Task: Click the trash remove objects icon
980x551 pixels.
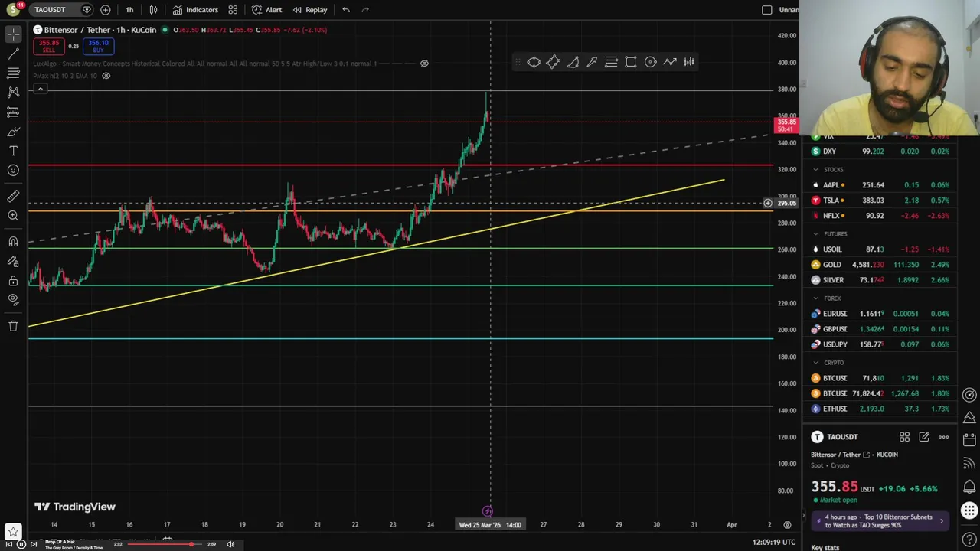Action: click(x=13, y=326)
